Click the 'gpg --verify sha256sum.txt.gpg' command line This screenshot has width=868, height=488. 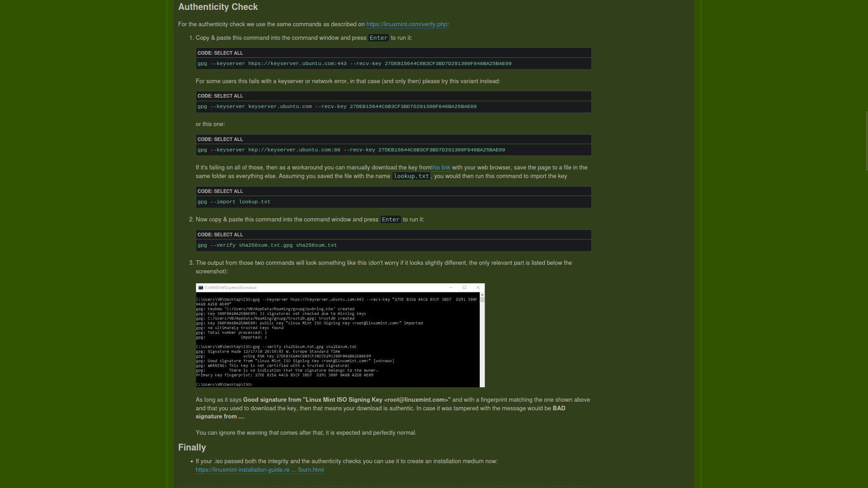(x=267, y=245)
